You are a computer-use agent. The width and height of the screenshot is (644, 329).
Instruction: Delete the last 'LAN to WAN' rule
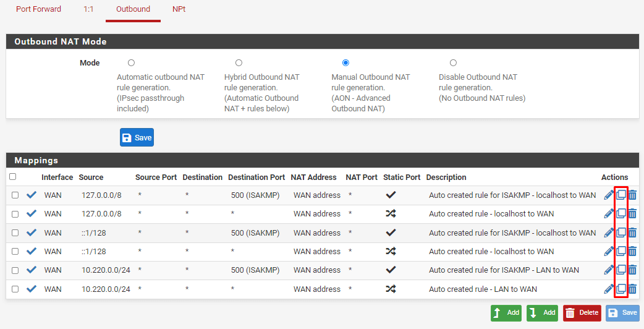pos(632,289)
